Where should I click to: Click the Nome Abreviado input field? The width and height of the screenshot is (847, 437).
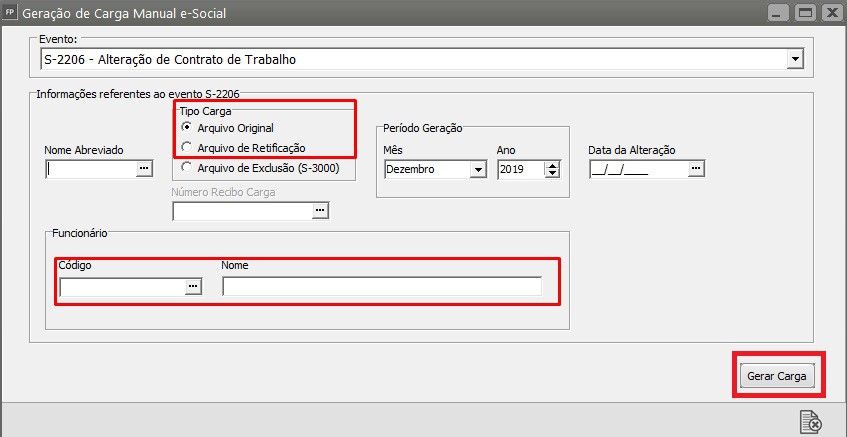(x=91, y=169)
